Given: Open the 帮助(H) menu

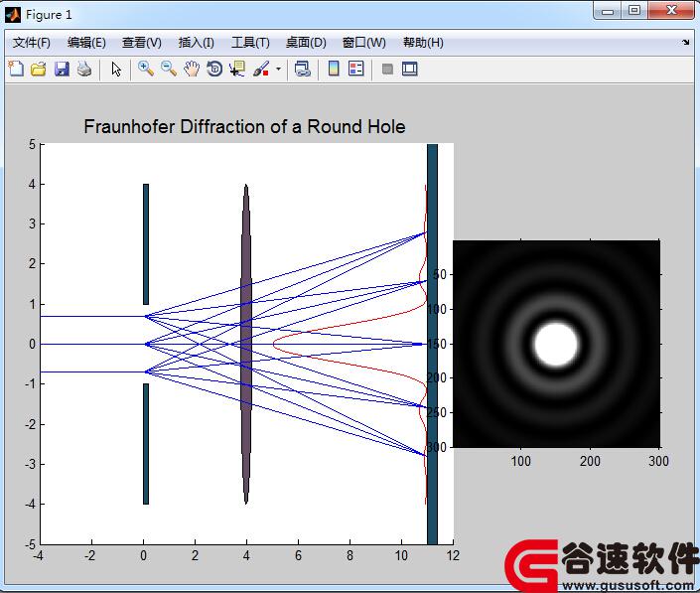Looking at the screenshot, I should click(423, 43).
